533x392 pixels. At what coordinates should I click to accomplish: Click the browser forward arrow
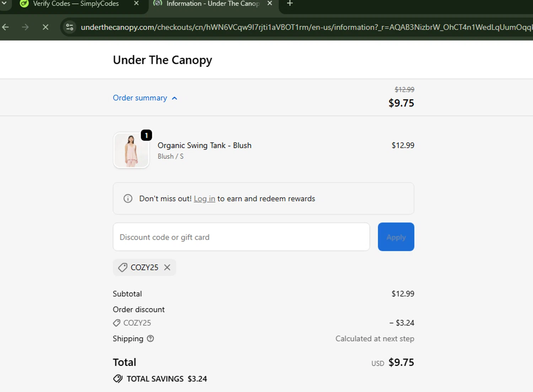click(25, 27)
